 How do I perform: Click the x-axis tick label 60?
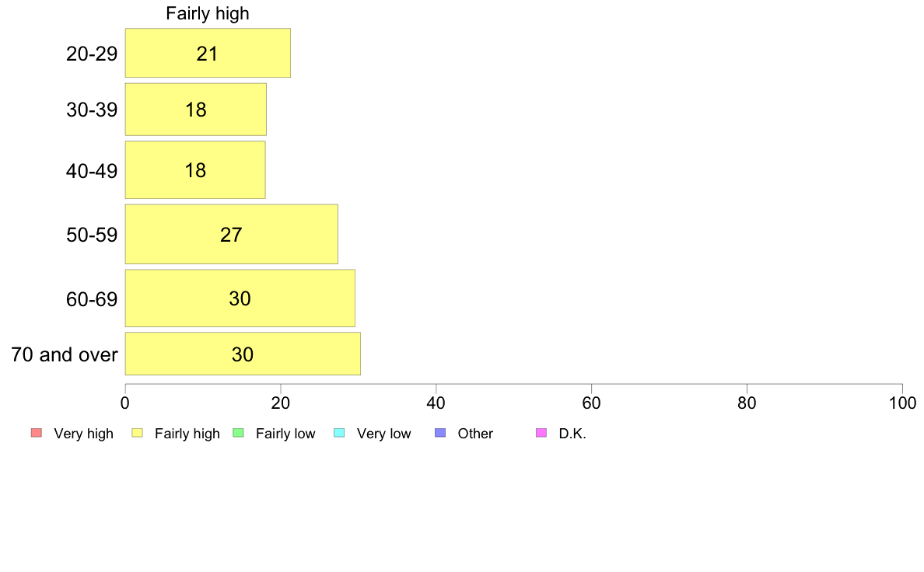(592, 403)
